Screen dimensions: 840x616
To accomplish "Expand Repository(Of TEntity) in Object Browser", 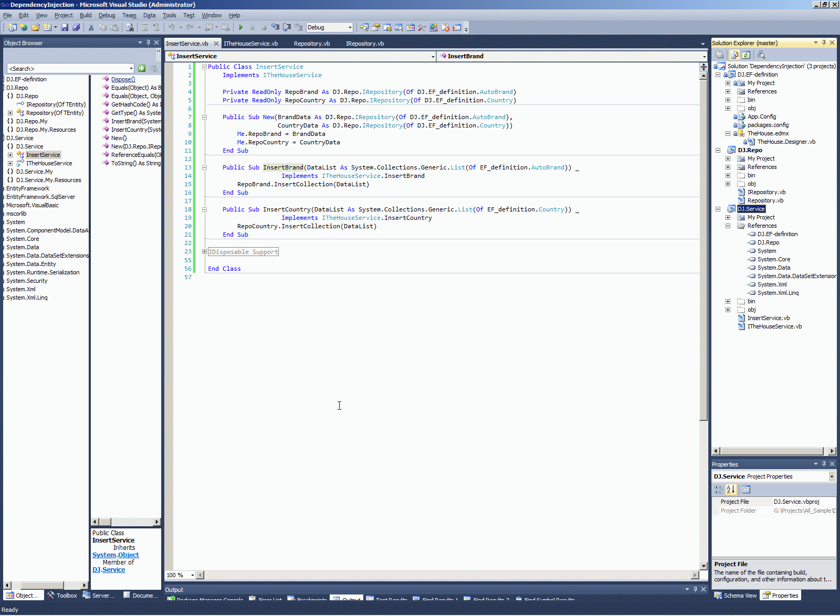I will click(10, 113).
